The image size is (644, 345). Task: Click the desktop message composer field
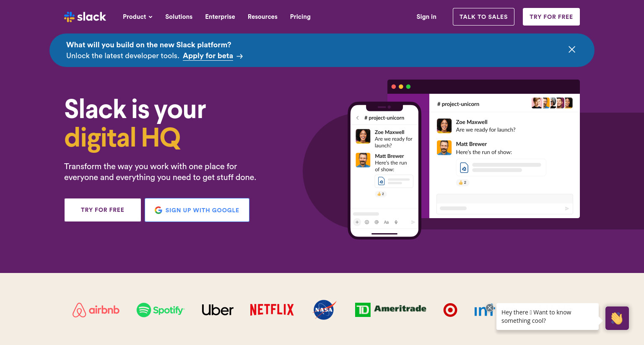pos(505,204)
